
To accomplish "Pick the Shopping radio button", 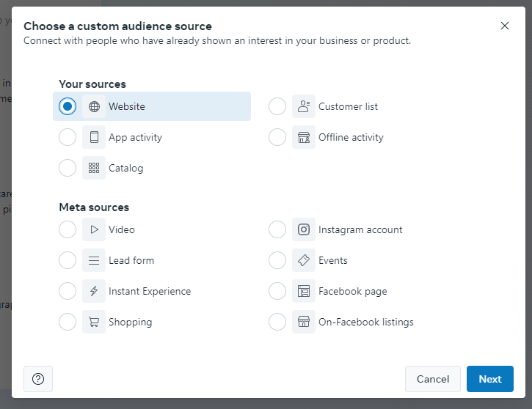I will click(68, 322).
